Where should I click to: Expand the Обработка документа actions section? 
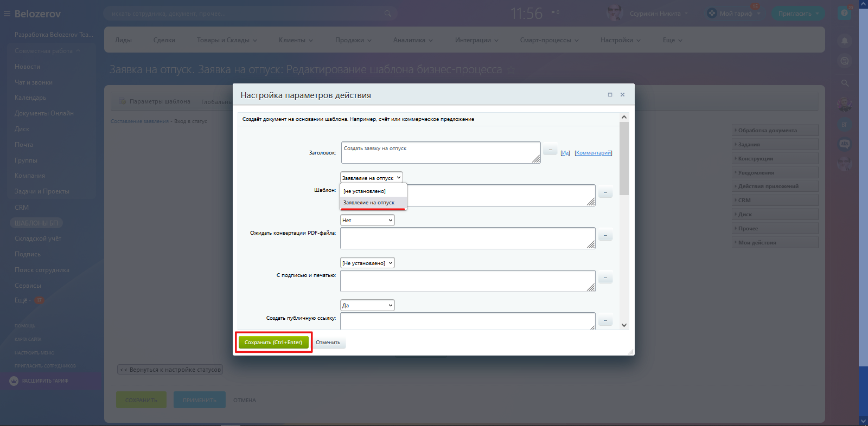pos(775,130)
